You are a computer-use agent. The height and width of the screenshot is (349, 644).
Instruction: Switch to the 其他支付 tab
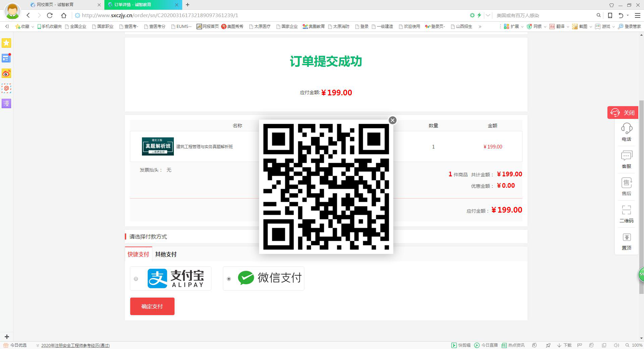tap(166, 254)
